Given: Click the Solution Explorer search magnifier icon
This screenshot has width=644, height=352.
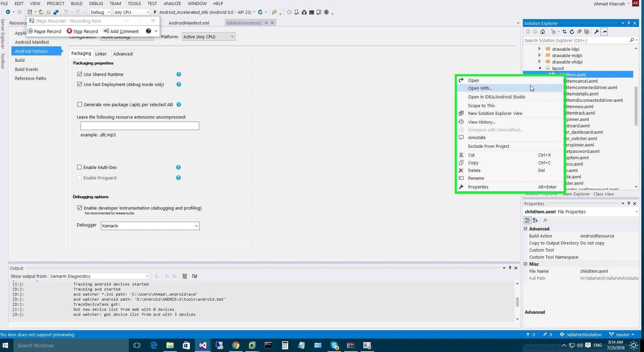Looking at the screenshot, I should coord(632,40).
